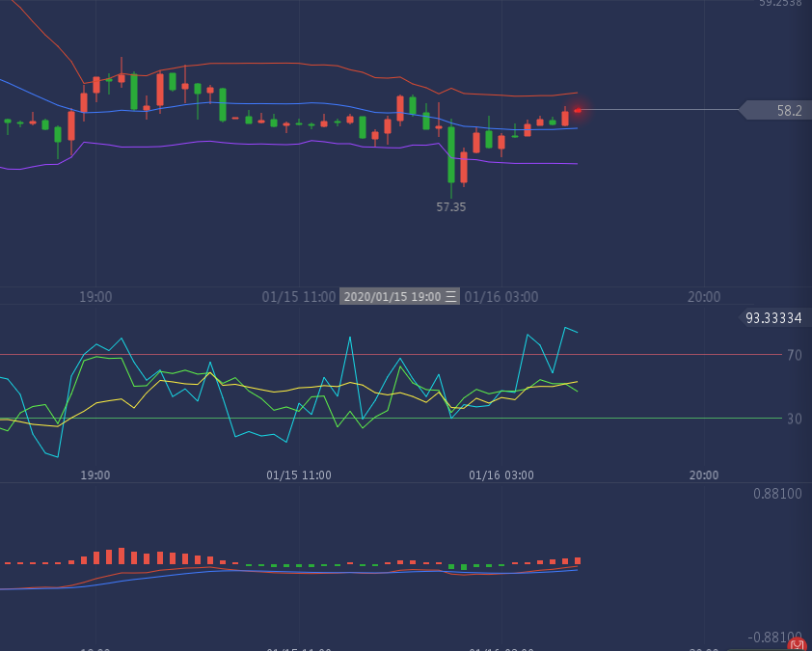Viewport: 812px width, 651px height.
Task: Click 01/15 11:00 on the price chart axis
Action: point(298,297)
